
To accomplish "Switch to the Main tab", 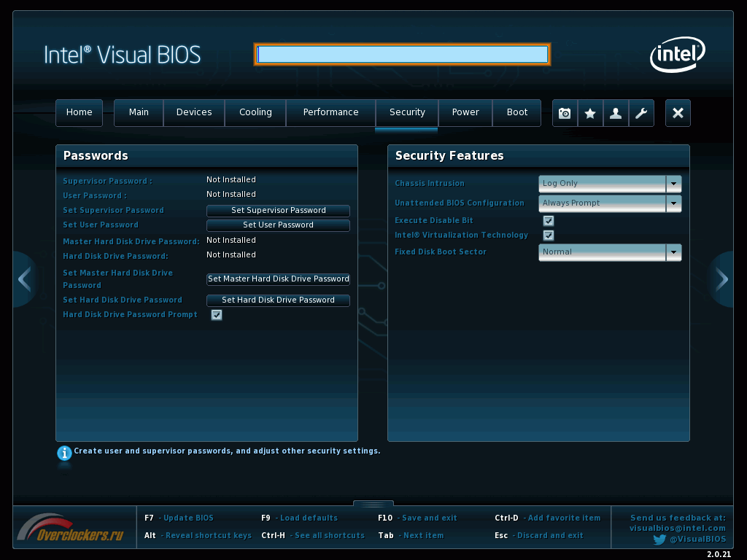I will point(139,113).
